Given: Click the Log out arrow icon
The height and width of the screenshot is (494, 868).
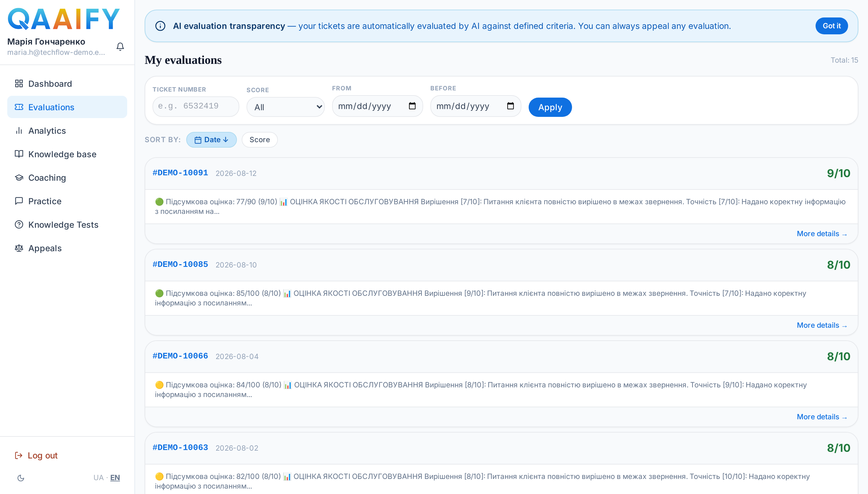Looking at the screenshot, I should point(19,455).
